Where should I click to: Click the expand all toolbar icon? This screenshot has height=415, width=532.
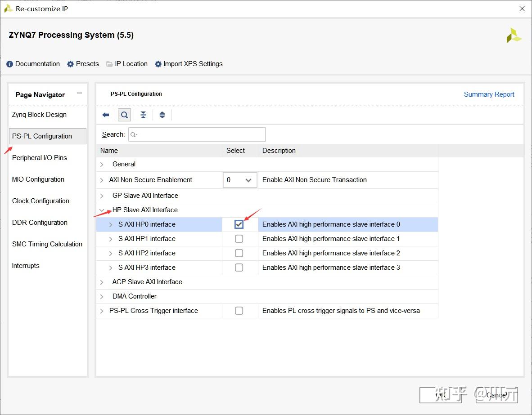click(x=162, y=115)
